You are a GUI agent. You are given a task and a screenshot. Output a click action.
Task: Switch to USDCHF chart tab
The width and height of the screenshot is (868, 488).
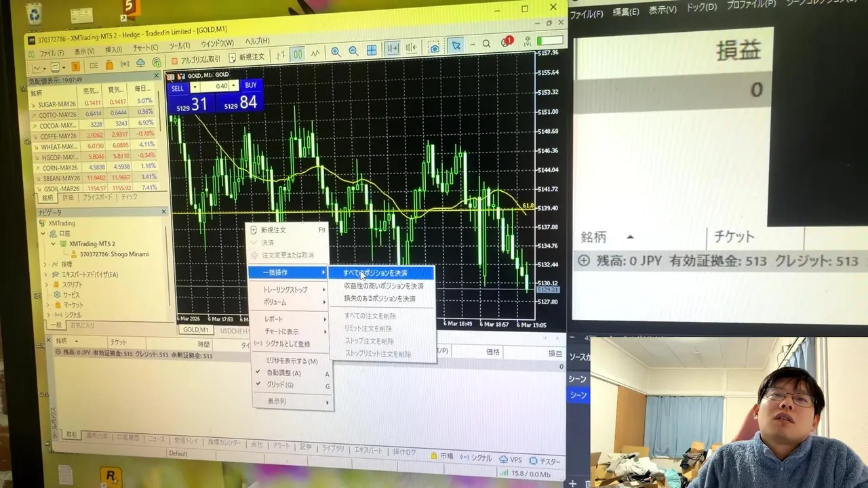(235, 330)
